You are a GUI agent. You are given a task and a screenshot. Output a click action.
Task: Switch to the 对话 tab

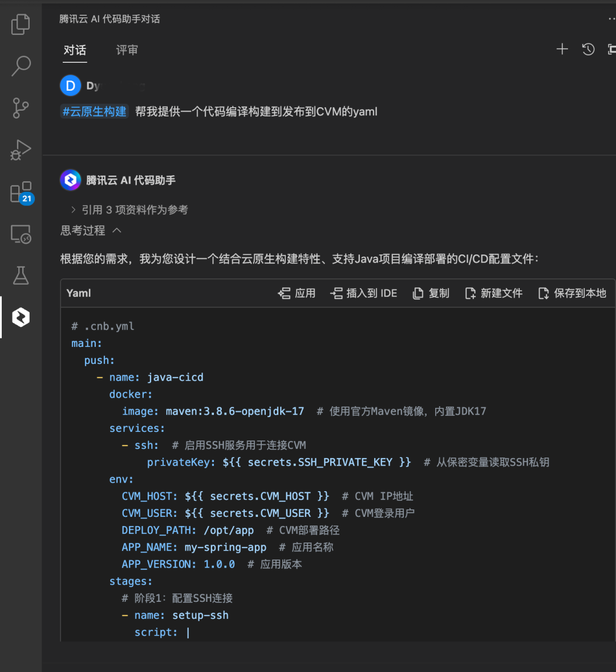click(75, 50)
